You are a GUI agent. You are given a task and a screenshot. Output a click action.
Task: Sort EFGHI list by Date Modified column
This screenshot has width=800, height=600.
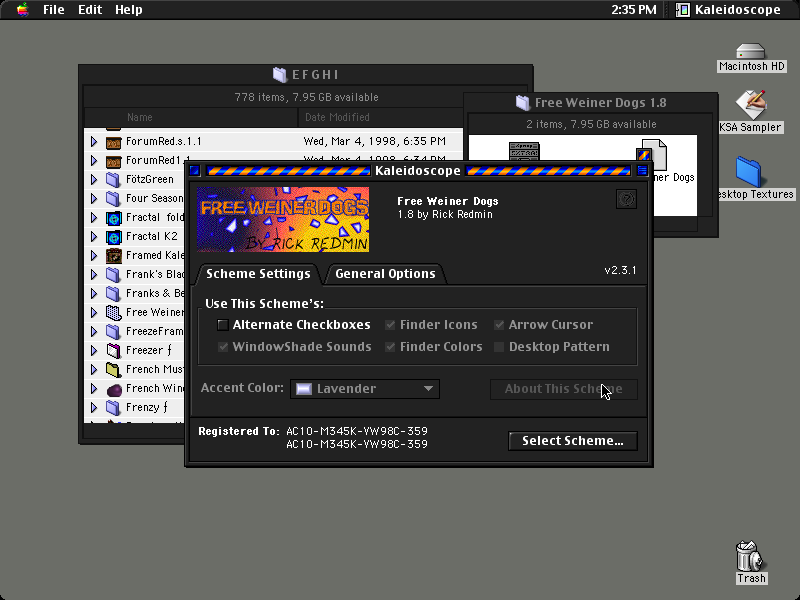380,117
